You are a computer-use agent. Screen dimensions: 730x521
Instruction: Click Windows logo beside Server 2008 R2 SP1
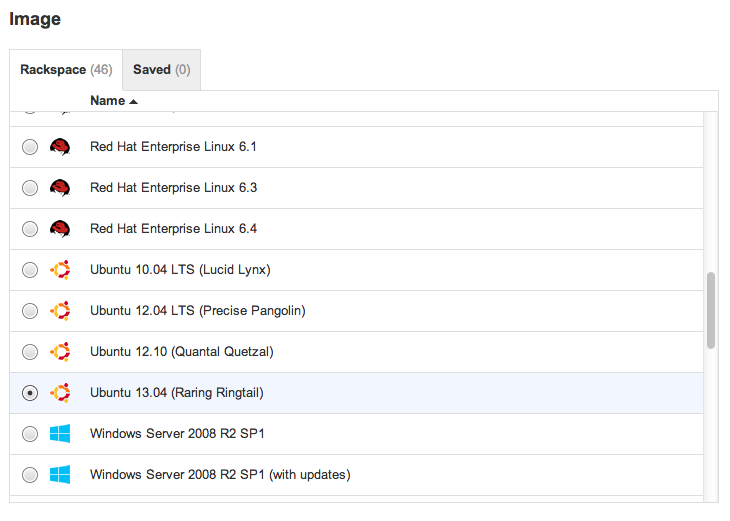point(60,434)
